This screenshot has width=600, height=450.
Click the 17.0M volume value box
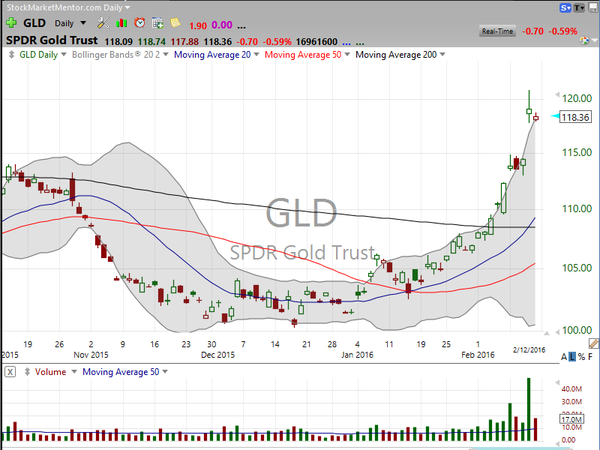pos(572,419)
